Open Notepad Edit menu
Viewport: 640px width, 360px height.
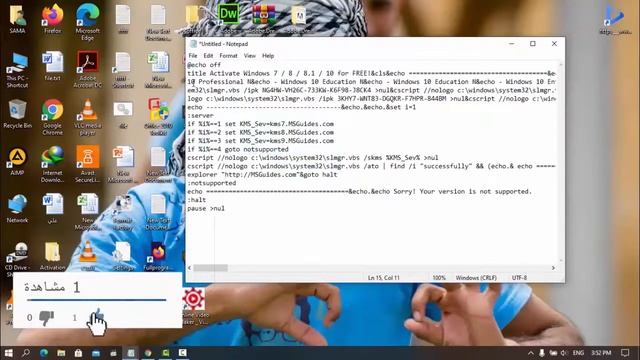tap(208, 56)
